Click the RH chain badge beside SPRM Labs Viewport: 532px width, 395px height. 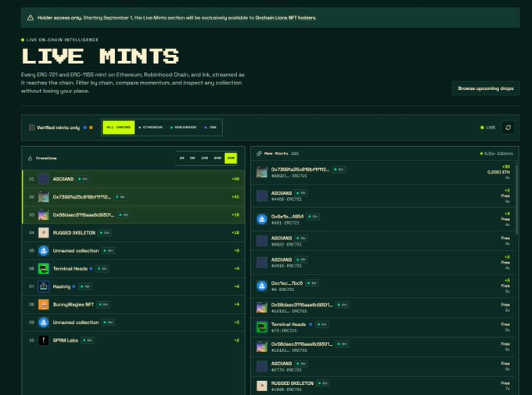pyautogui.click(x=88, y=340)
